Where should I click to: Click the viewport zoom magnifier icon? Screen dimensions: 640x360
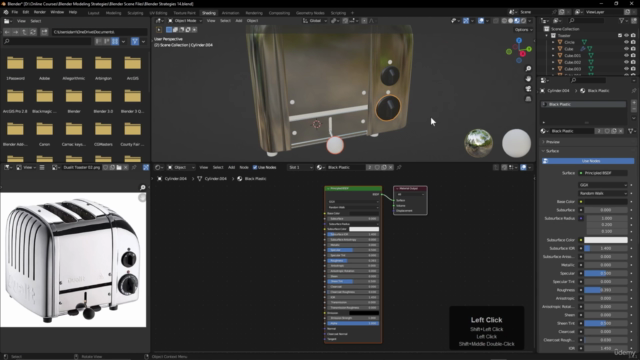click(x=528, y=69)
